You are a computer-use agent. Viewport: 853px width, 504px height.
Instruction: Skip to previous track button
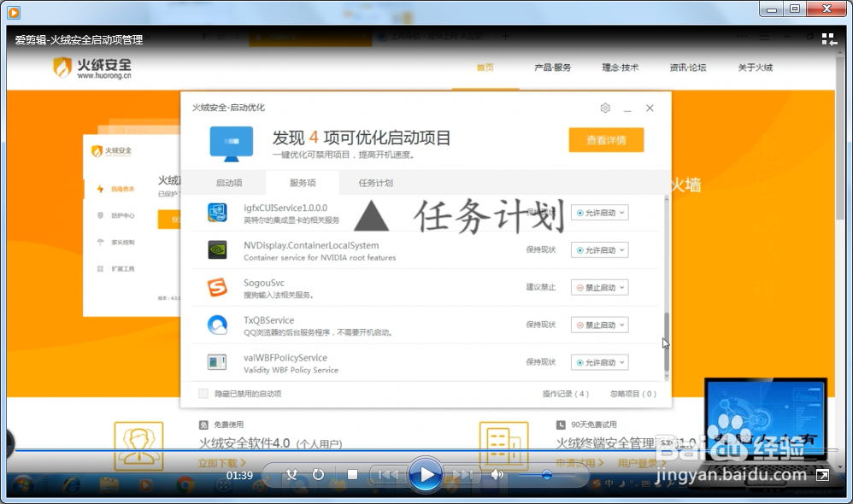(x=388, y=475)
